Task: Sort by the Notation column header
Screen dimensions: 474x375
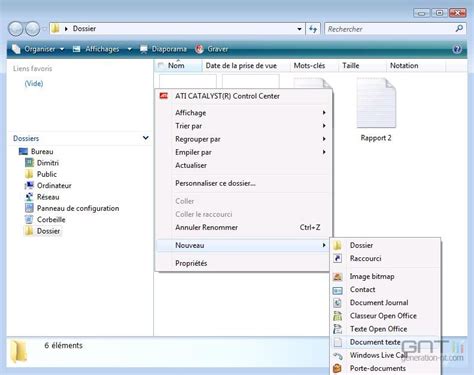Action: [416, 66]
